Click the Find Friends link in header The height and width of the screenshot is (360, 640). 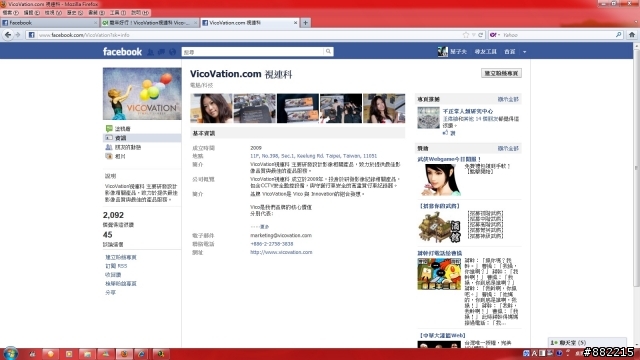coord(485,52)
